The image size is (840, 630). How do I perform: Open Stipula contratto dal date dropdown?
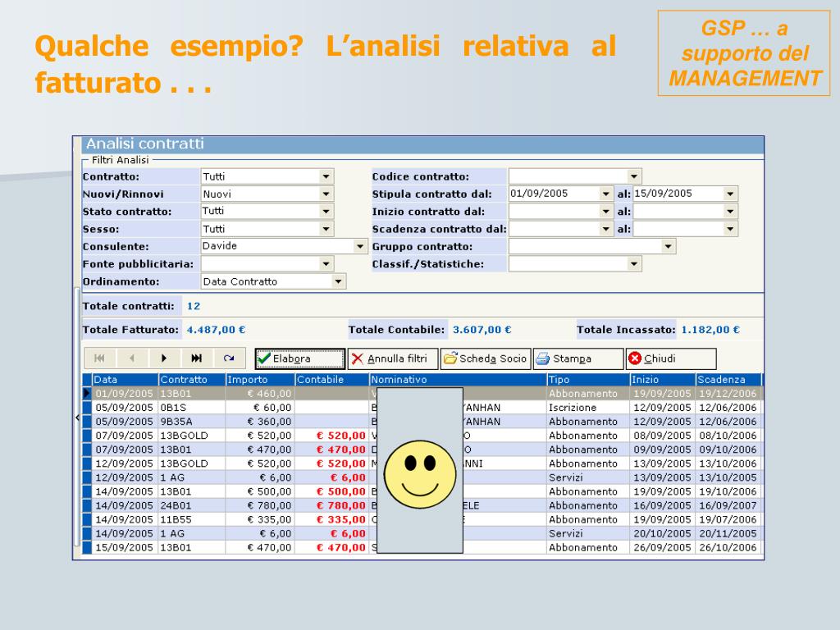pos(605,194)
